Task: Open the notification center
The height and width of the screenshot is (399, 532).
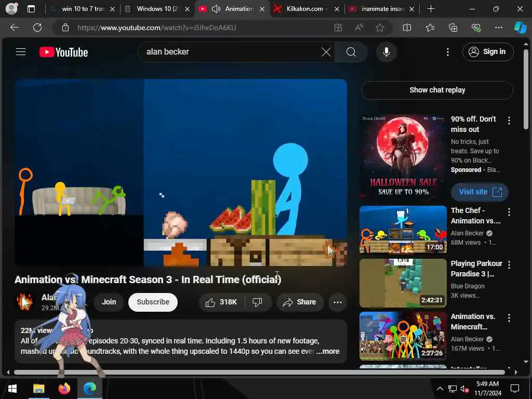Action: click(x=515, y=389)
